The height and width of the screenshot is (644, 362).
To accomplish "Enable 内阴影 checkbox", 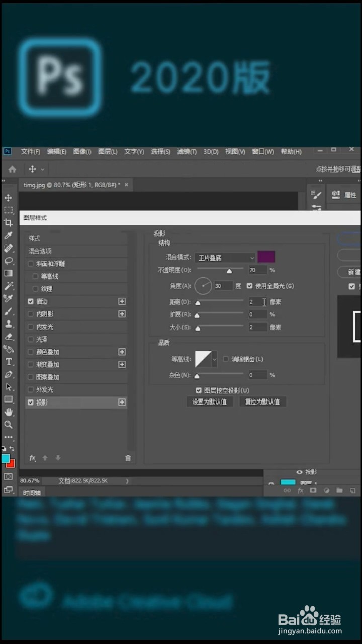I will tap(31, 314).
